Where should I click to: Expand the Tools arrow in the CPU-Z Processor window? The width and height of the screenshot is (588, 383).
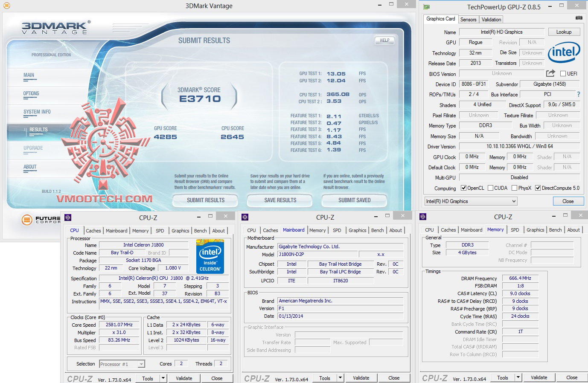163,378
